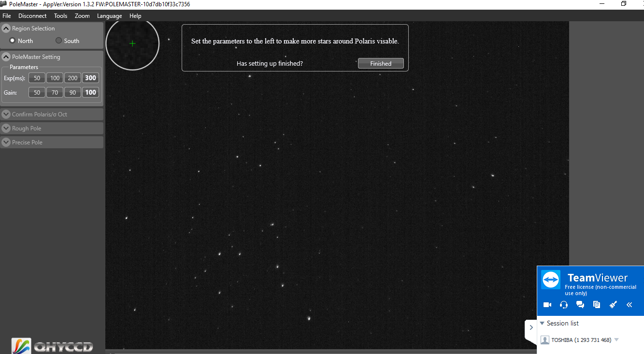Open the File menu
This screenshot has height=354, width=644.
pos(7,15)
